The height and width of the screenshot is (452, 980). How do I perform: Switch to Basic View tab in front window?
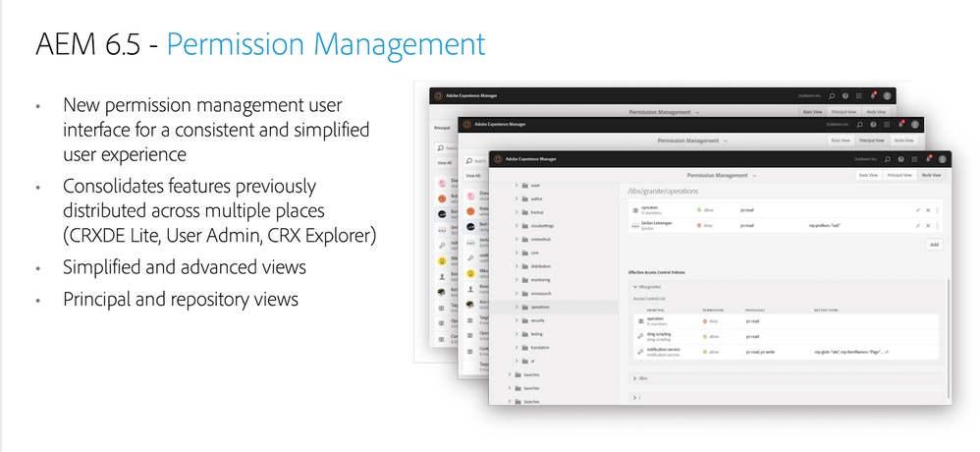coord(868,175)
